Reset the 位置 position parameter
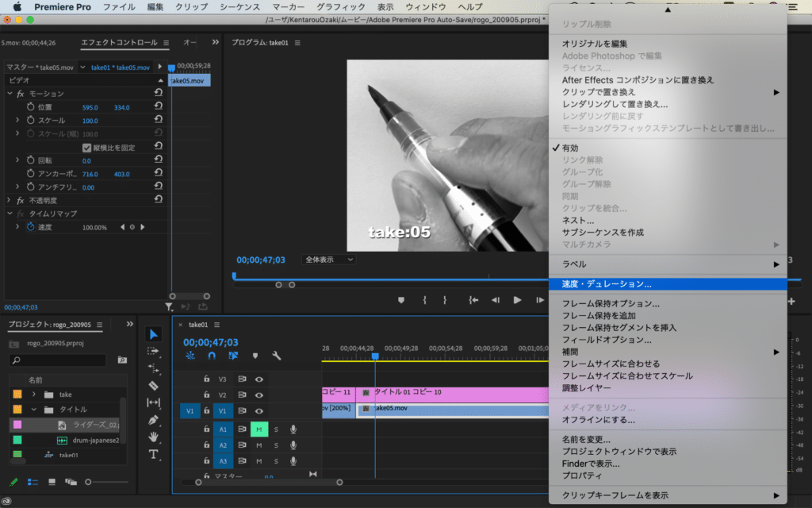This screenshot has height=508, width=812. [158, 107]
